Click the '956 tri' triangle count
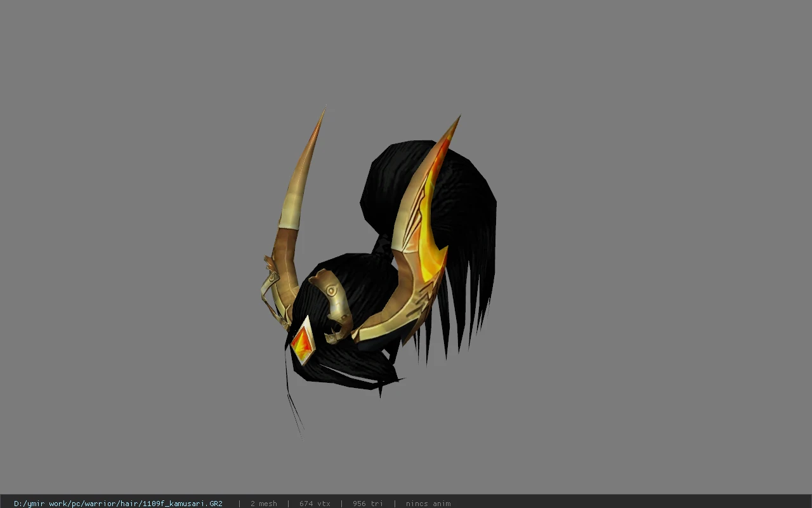 pyautogui.click(x=368, y=504)
